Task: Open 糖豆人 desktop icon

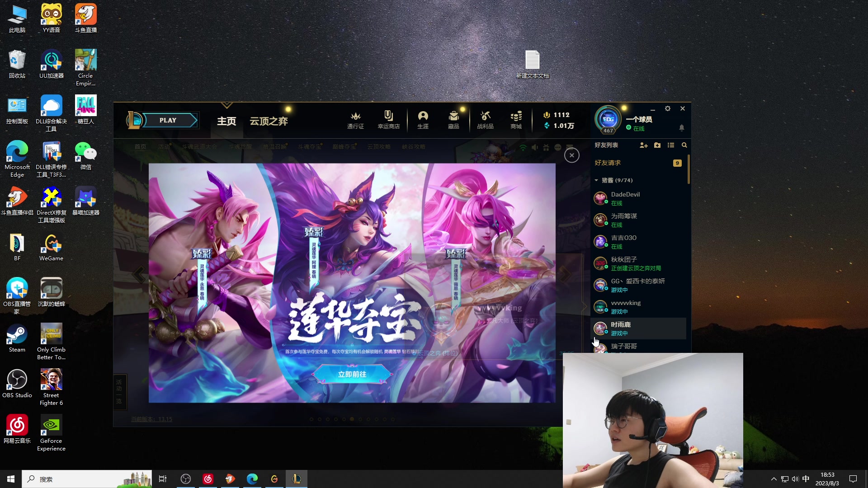Action: (x=86, y=110)
